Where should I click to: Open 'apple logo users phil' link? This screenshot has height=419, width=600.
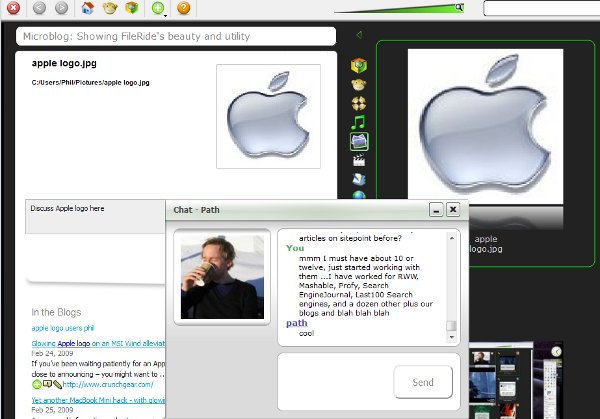click(x=63, y=328)
